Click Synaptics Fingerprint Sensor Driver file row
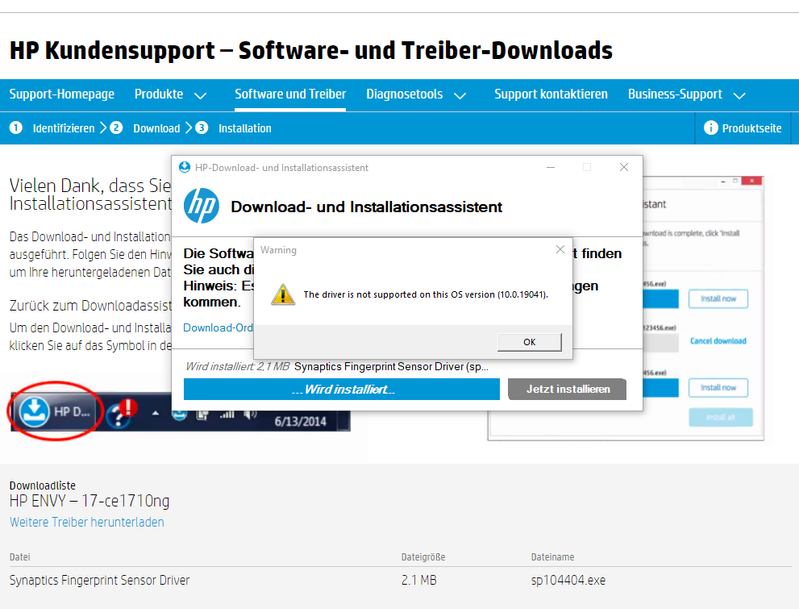The width and height of the screenshot is (799, 609). (x=400, y=580)
